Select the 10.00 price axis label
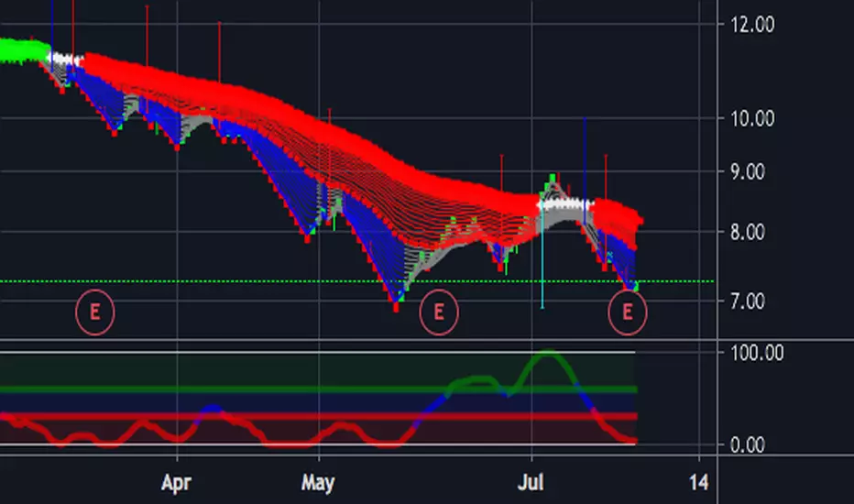Screen dimensions: 854x504 (x=752, y=118)
